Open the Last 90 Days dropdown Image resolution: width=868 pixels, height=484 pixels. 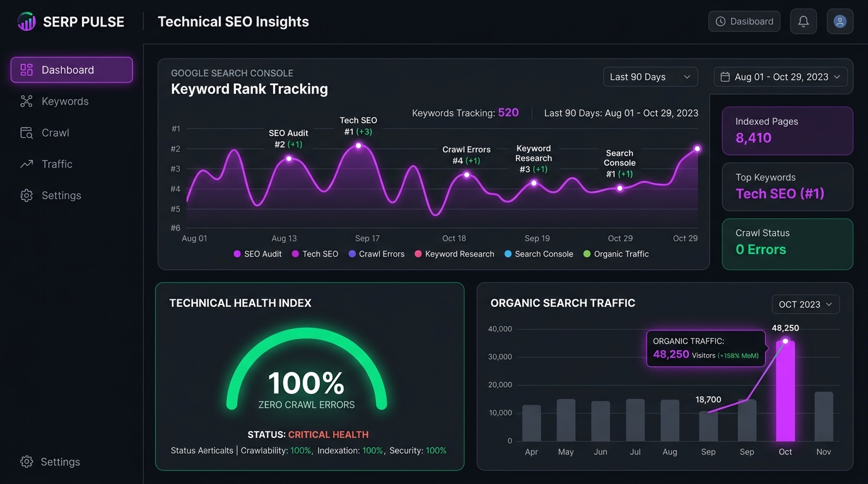[650, 77]
